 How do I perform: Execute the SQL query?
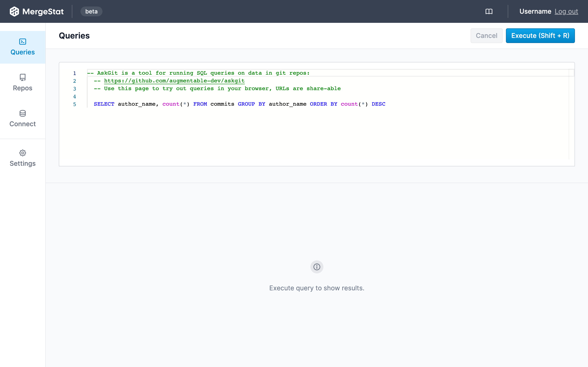pyautogui.click(x=540, y=35)
